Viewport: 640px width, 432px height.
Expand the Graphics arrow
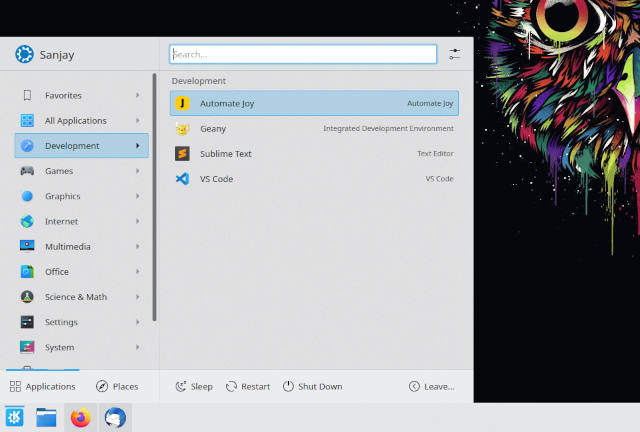click(138, 196)
